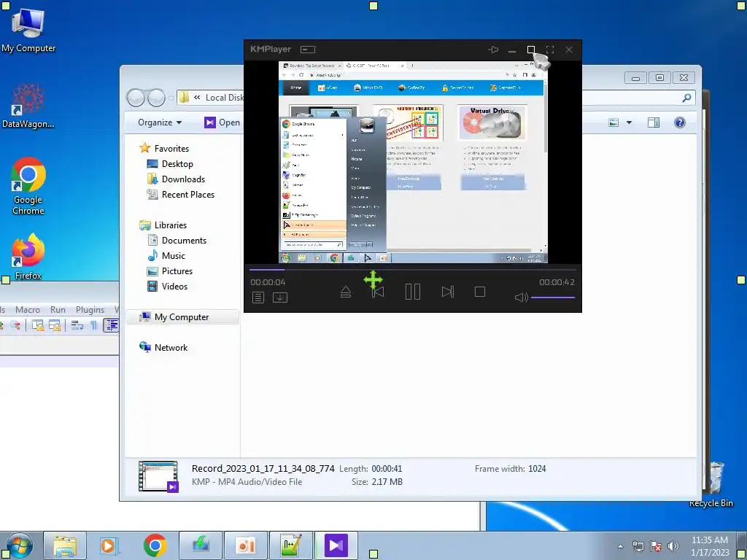Screen dimensions: 747x560
Task: Click the download icon in KMPlayer
Action: 280,297
